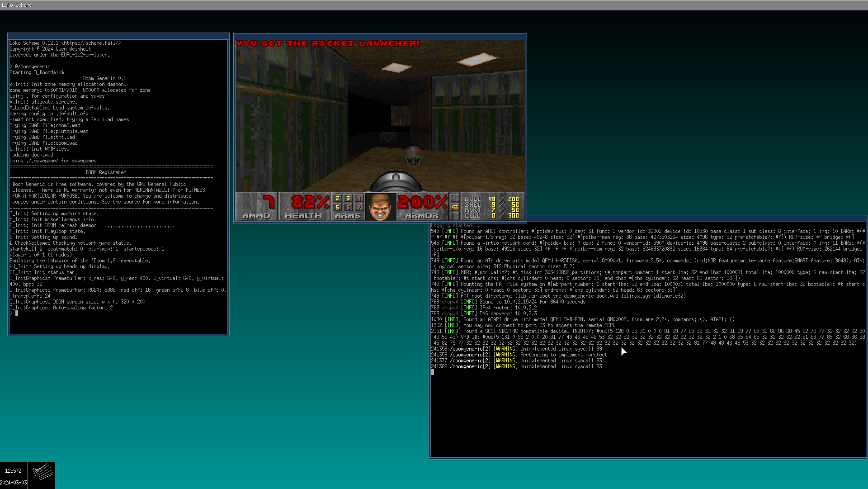Image resolution: width=868 pixels, height=489 pixels.
Task: Click the 'Loko Scheme' title in the top bar
Action: (x=17, y=5)
